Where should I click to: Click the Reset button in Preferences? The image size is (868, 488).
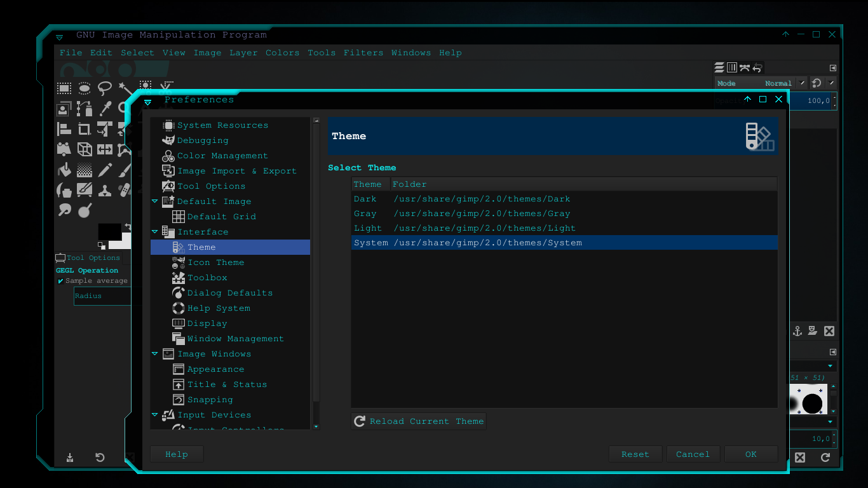(x=635, y=454)
